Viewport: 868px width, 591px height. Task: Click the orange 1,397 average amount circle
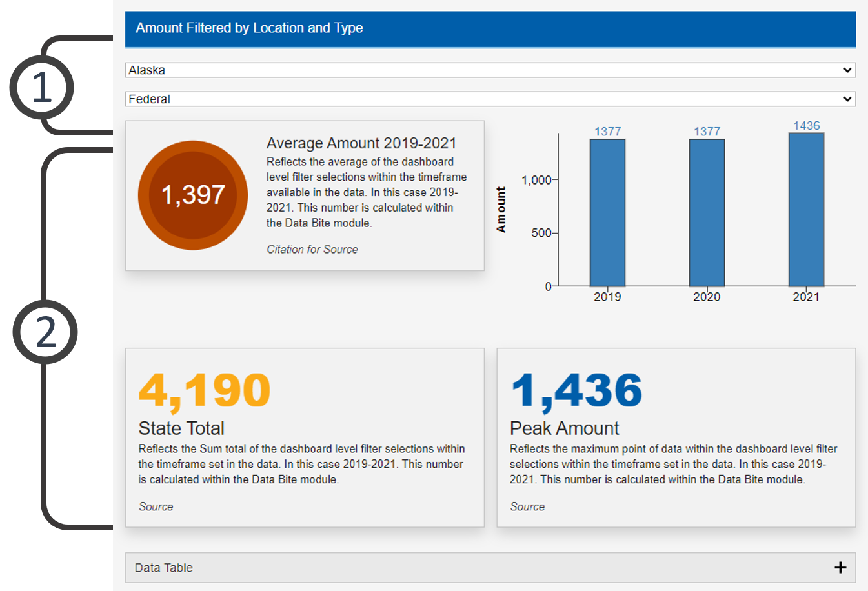(x=192, y=194)
